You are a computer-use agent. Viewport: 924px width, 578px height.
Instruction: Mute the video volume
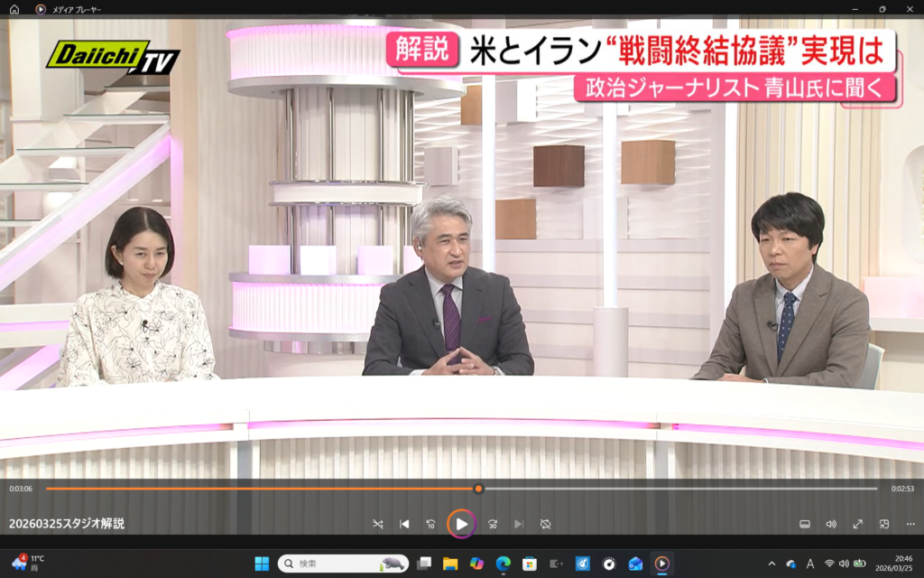(830, 524)
